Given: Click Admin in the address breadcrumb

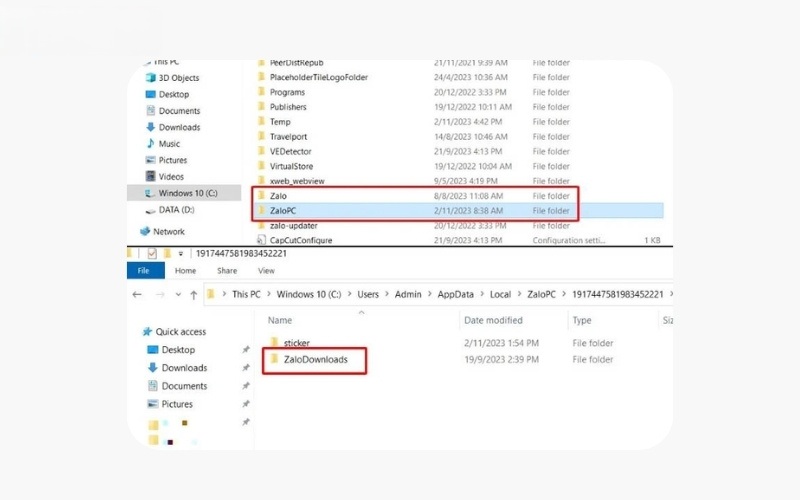Looking at the screenshot, I should pos(408,294).
